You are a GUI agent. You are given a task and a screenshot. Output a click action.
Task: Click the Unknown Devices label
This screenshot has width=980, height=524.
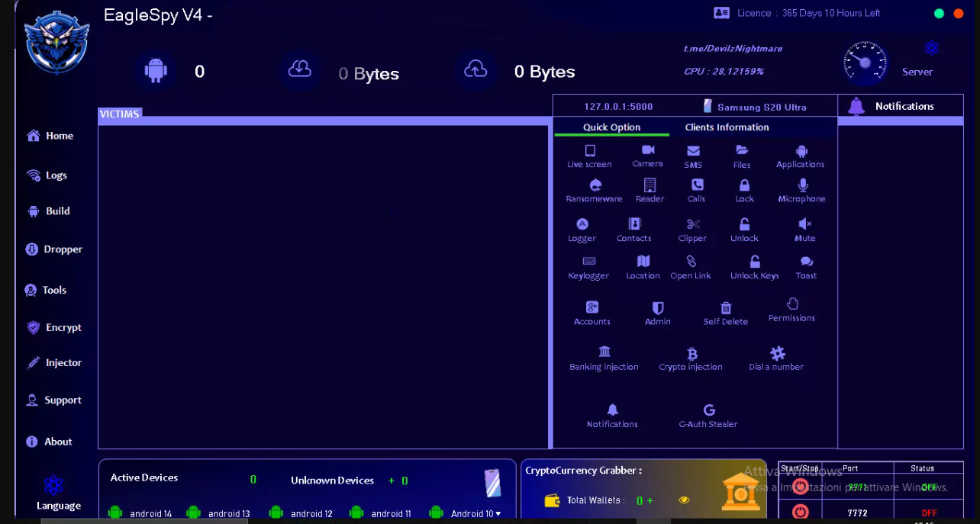point(332,481)
